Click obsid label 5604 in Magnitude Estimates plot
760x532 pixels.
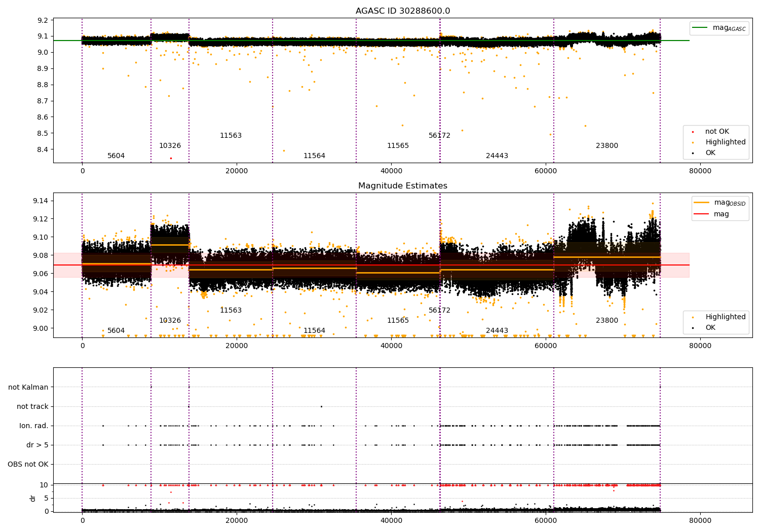(x=116, y=331)
